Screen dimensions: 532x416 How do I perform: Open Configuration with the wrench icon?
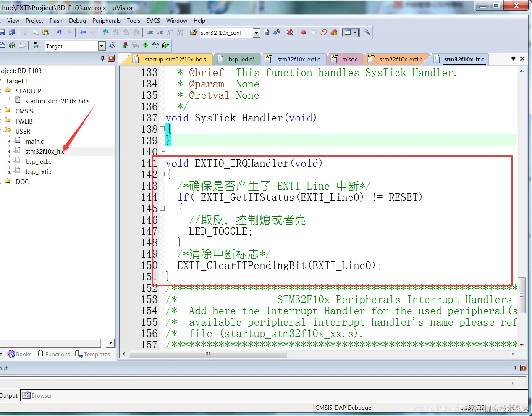pyautogui.click(x=367, y=32)
